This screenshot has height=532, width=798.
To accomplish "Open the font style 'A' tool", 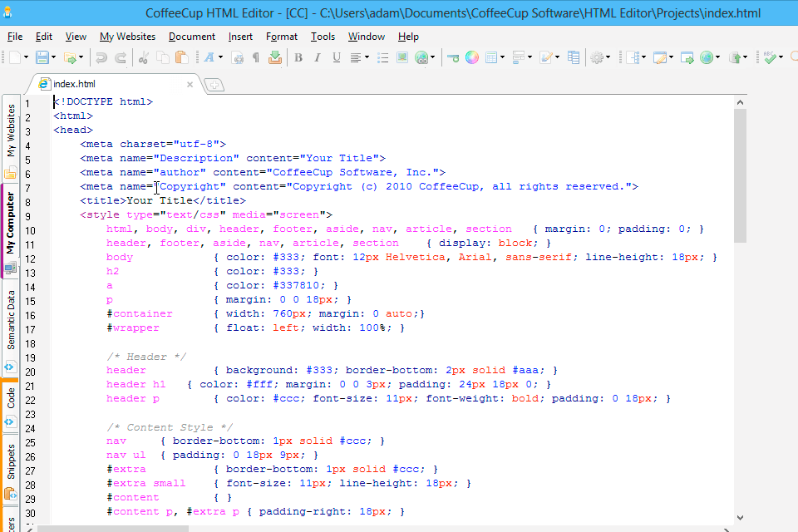I will 209,57.
